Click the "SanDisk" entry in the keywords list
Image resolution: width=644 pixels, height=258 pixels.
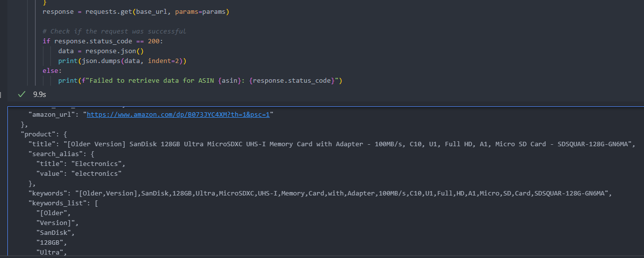click(x=55, y=232)
